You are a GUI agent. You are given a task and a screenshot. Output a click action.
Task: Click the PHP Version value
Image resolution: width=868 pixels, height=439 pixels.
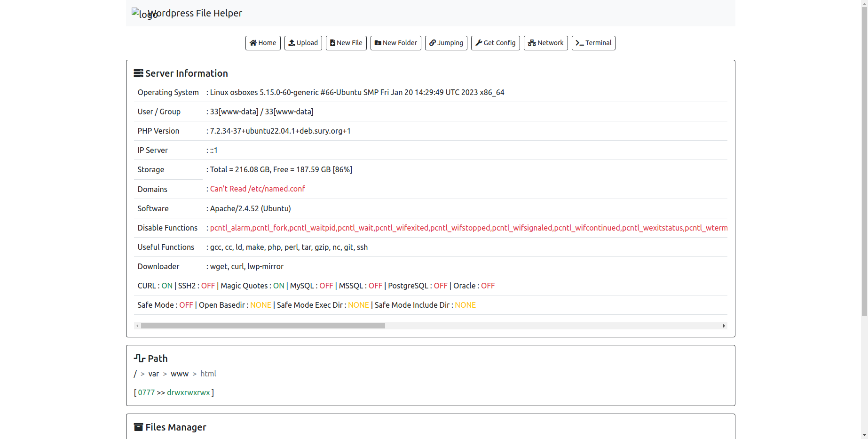point(280,131)
